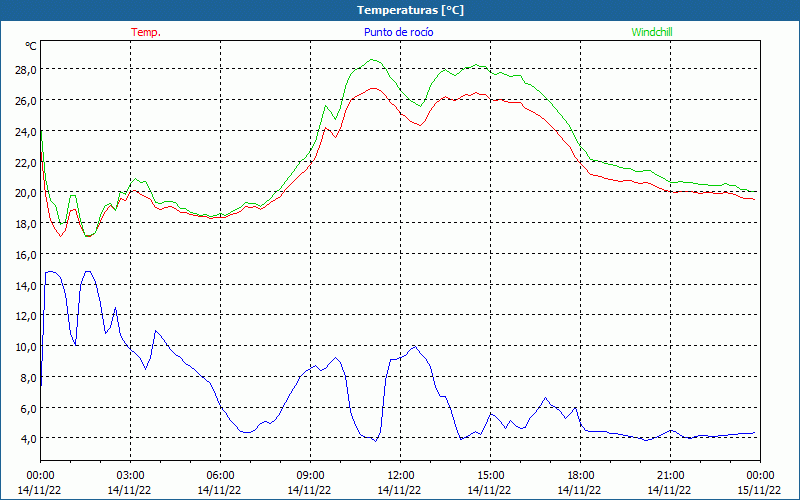Click the '22,0' y-axis value
This screenshot has height=500, width=800.
click(26, 162)
